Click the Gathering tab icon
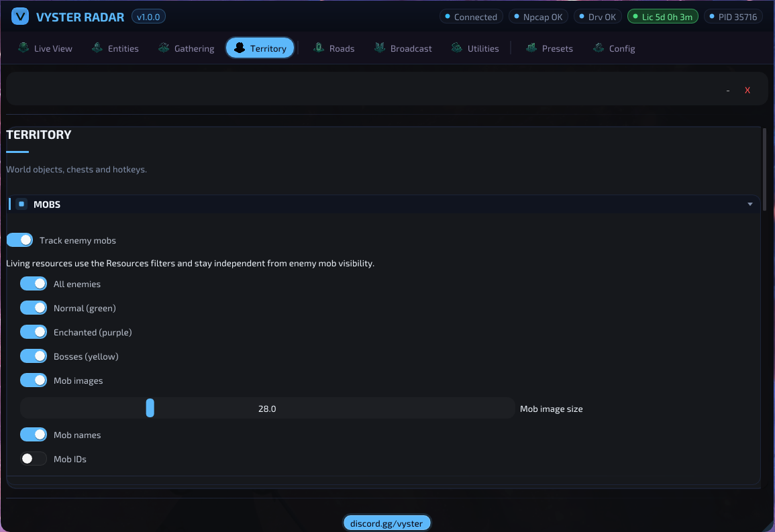Screen dimensions: 775x532 pyautogui.click(x=164, y=48)
